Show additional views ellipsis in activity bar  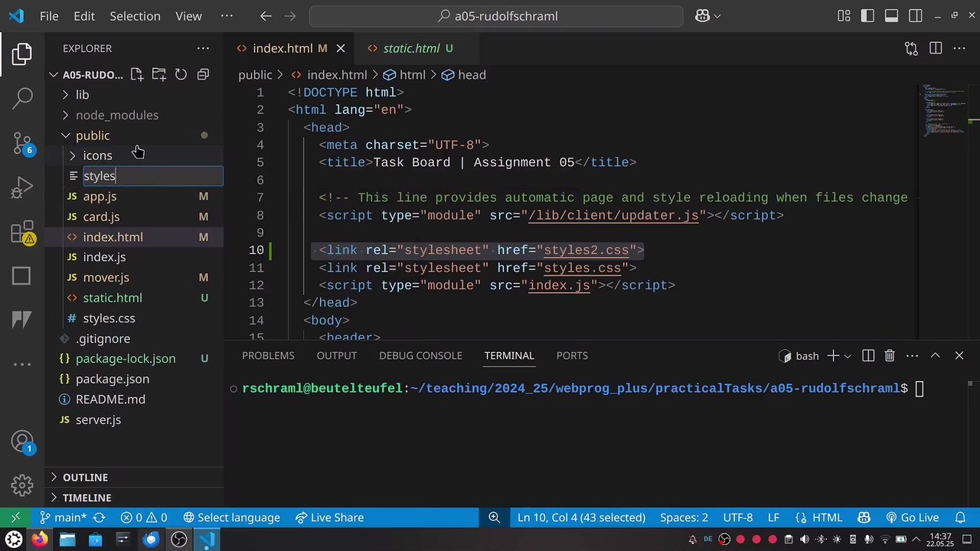(x=22, y=364)
